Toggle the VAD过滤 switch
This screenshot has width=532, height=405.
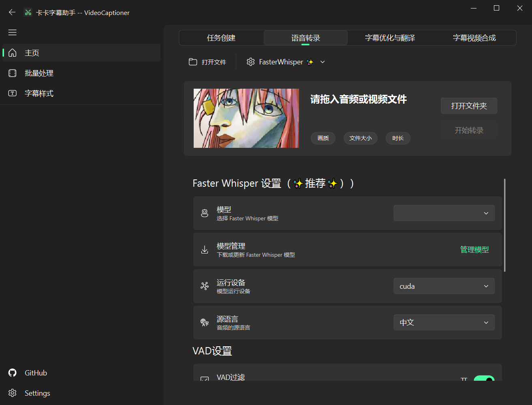[484, 379]
